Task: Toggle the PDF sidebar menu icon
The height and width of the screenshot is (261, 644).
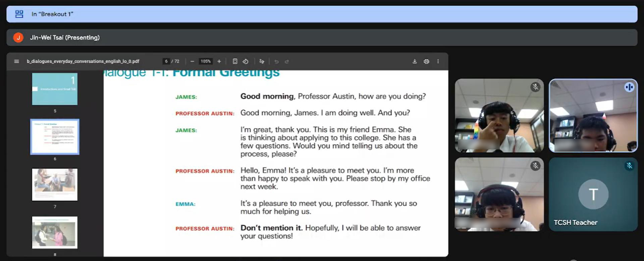Action: pyautogui.click(x=16, y=61)
